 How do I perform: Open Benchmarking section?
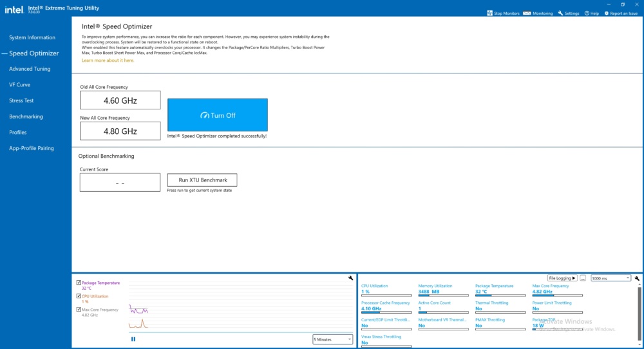tap(26, 117)
